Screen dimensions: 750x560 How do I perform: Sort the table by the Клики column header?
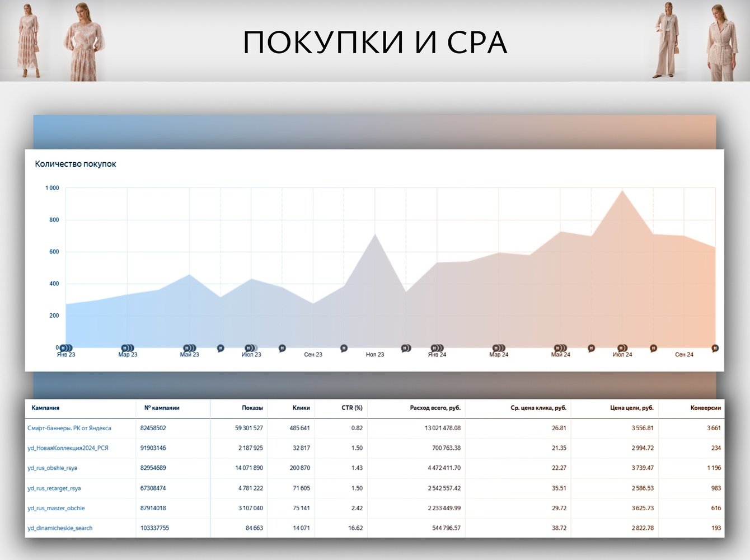tap(301, 408)
